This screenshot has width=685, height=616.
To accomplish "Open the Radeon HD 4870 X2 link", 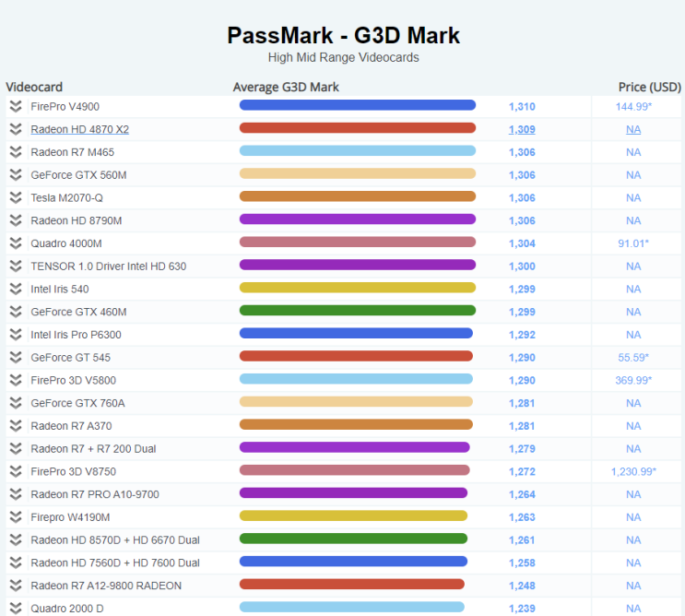I will 79,129.
